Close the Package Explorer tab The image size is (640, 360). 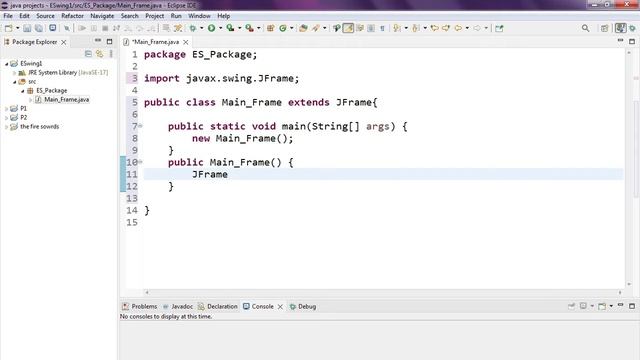coord(64,42)
